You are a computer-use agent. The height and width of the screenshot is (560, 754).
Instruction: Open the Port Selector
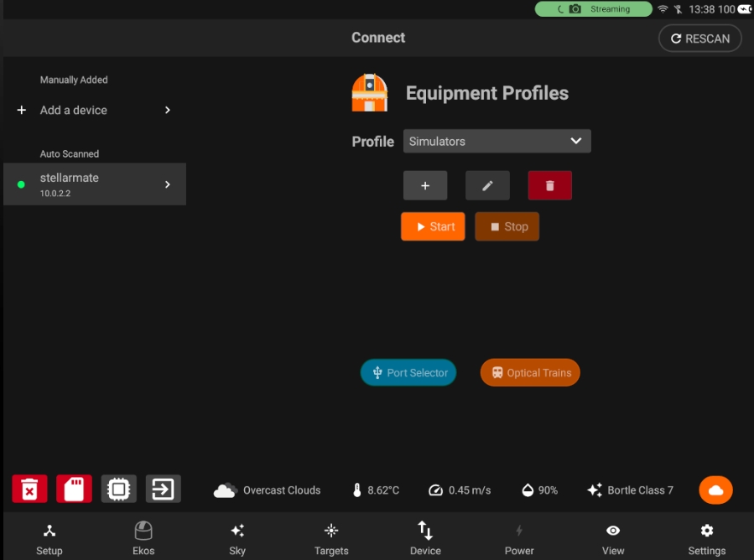(408, 372)
